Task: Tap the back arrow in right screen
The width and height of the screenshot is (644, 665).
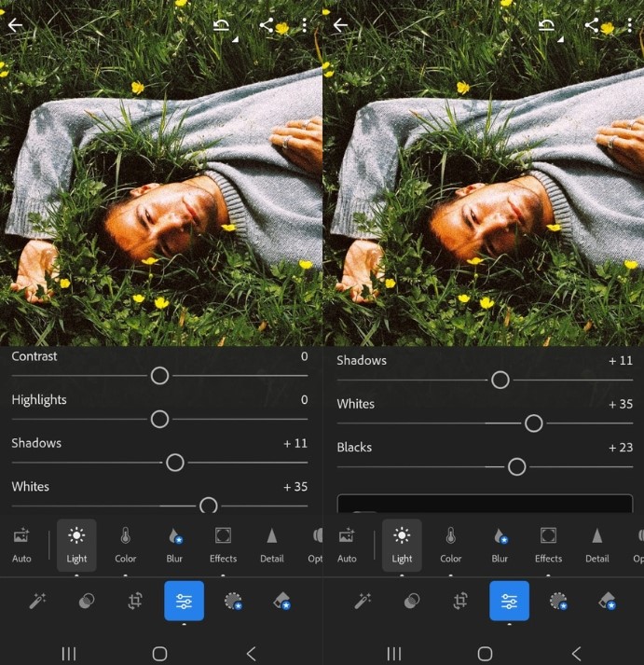Action: tap(341, 25)
